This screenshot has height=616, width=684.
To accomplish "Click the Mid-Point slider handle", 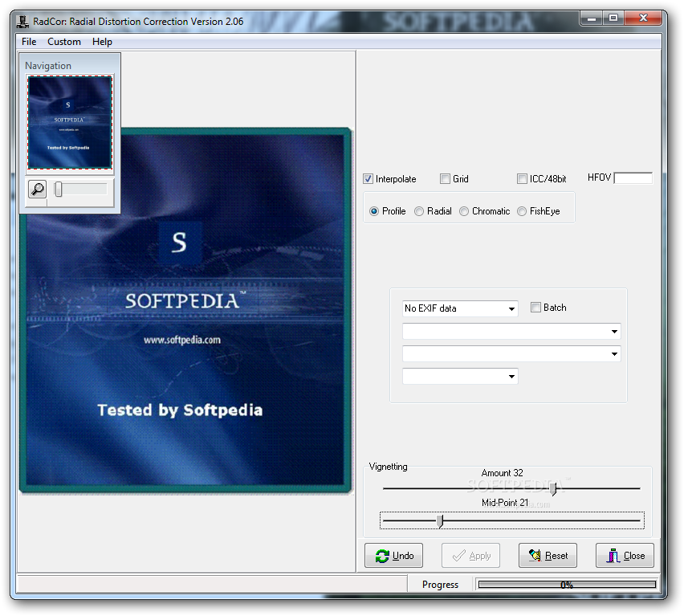I will 440,521.
